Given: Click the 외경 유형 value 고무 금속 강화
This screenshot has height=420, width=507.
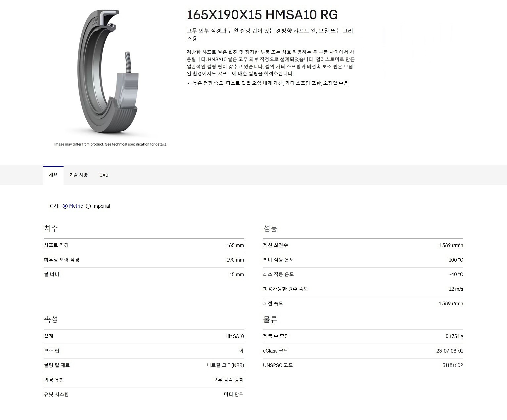Looking at the screenshot, I should point(228,380).
